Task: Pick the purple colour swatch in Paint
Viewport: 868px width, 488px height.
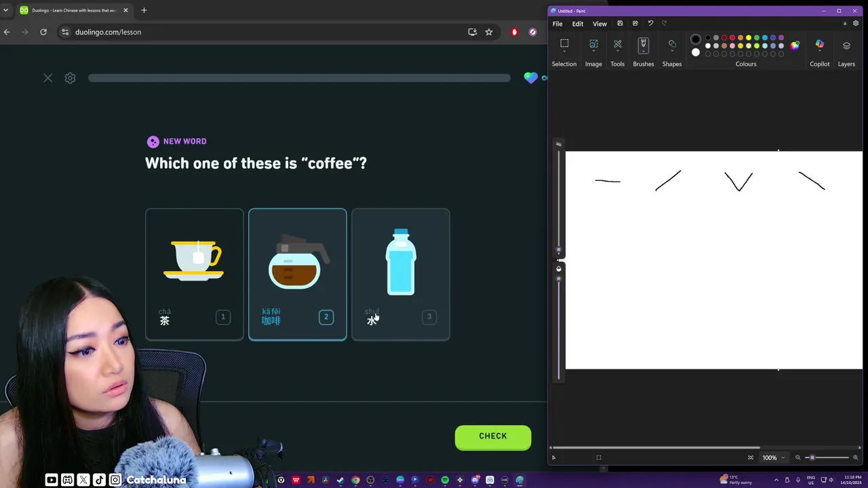Action: 781,38
